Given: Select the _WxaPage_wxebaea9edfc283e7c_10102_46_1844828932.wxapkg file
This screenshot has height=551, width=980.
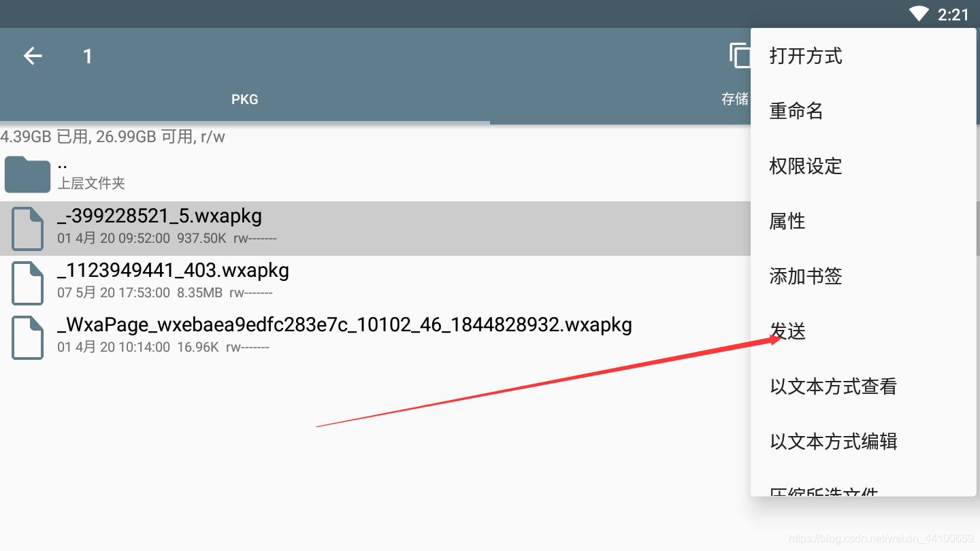Looking at the screenshot, I should 345,325.
